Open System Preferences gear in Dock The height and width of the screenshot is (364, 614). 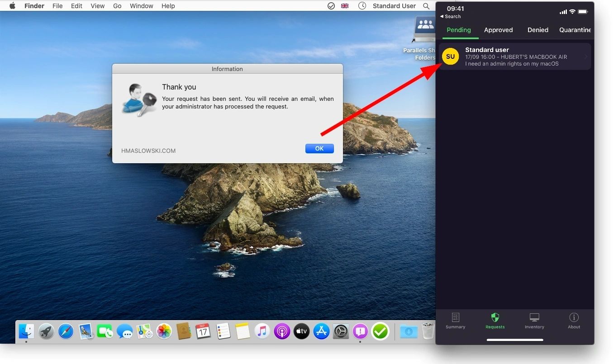[x=341, y=331]
